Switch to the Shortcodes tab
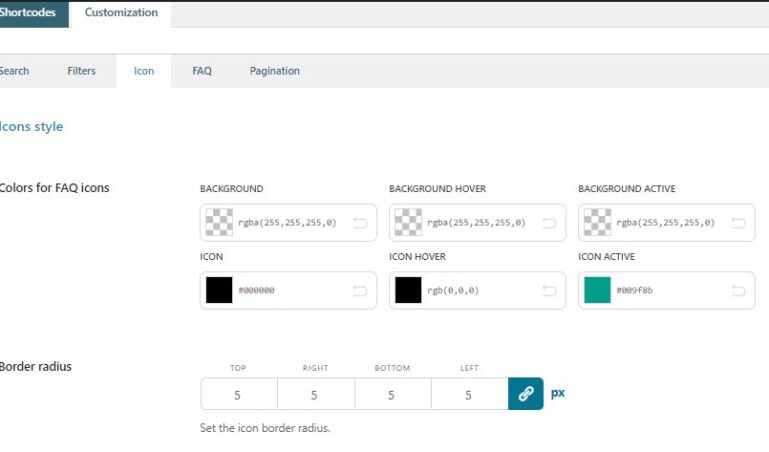The image size is (769, 452). (29, 13)
